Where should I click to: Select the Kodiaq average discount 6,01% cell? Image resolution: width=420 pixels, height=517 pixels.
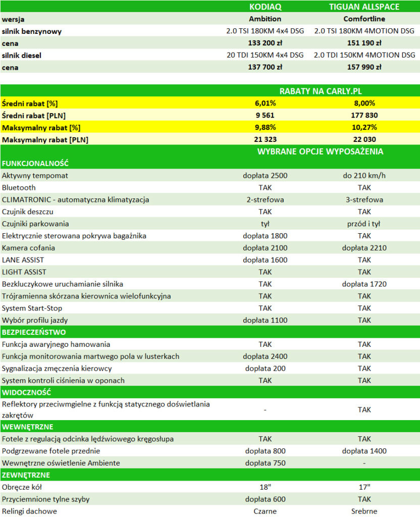pyautogui.click(x=265, y=103)
